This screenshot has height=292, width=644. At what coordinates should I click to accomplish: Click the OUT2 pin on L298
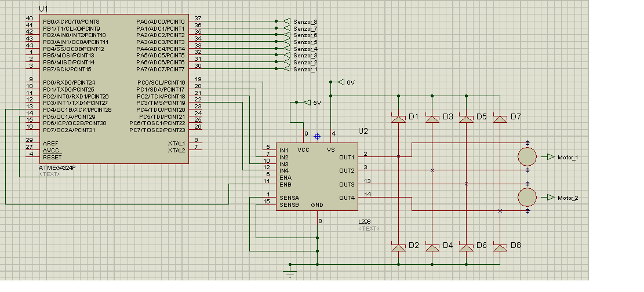(x=347, y=170)
